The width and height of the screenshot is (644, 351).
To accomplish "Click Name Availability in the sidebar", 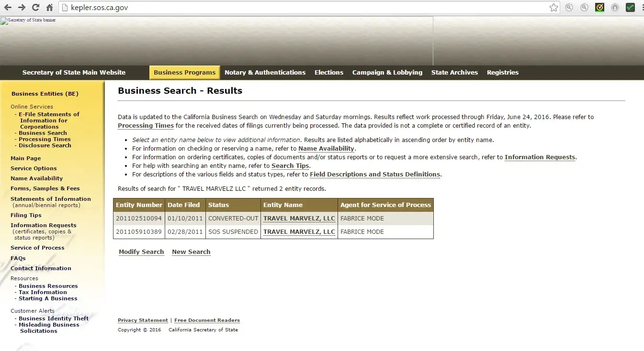I will [x=36, y=178].
